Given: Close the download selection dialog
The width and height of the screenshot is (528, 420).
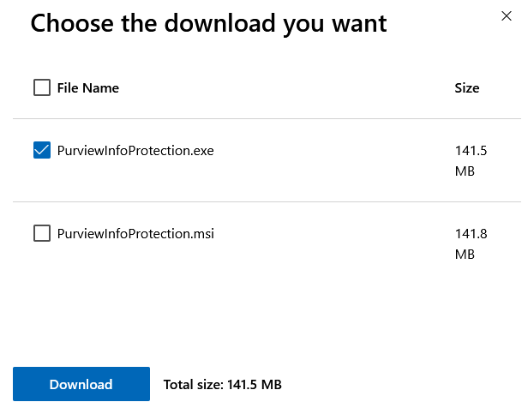Looking at the screenshot, I should [x=504, y=15].
